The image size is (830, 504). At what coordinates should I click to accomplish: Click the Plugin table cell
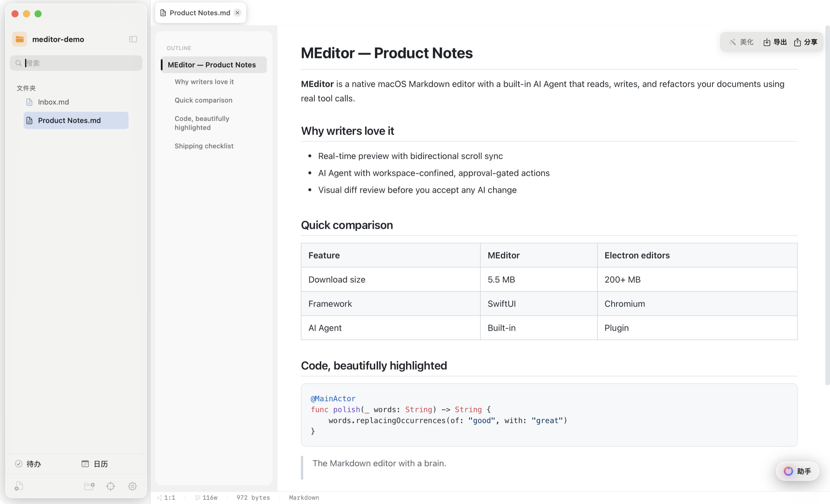697,328
